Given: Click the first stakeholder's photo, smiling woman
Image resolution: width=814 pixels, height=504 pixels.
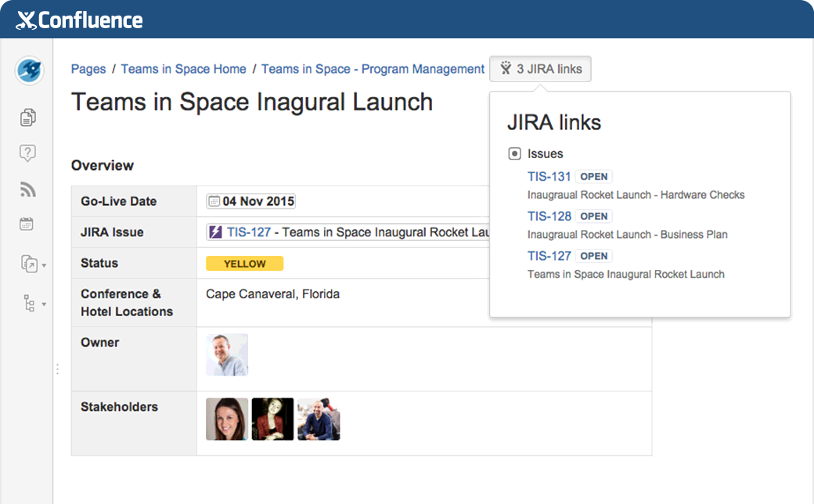Looking at the screenshot, I should click(227, 419).
